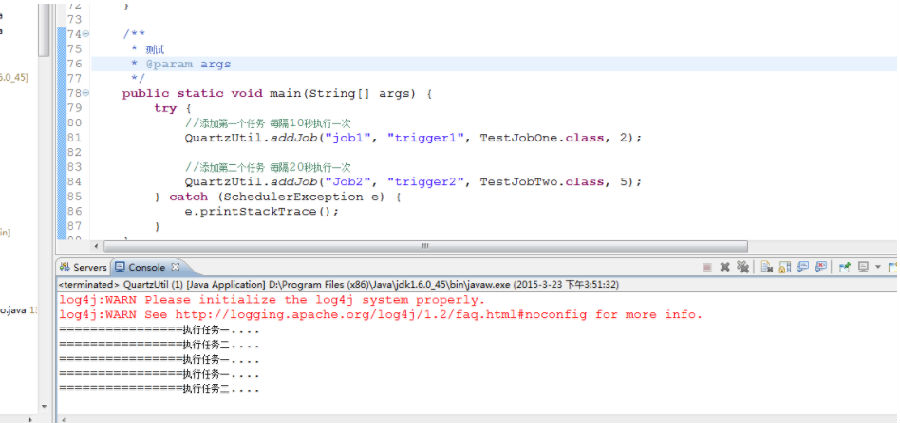Image resolution: width=900 pixels, height=423 pixels.
Task: Click Remove All Terminated Launches icon
Action: [x=743, y=266]
